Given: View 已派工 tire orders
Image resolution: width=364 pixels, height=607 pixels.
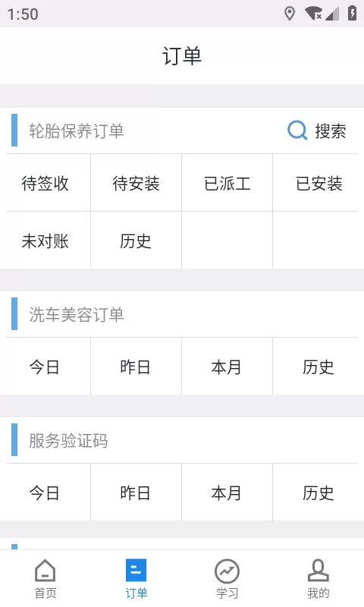Looking at the screenshot, I should pyautogui.click(x=227, y=183).
